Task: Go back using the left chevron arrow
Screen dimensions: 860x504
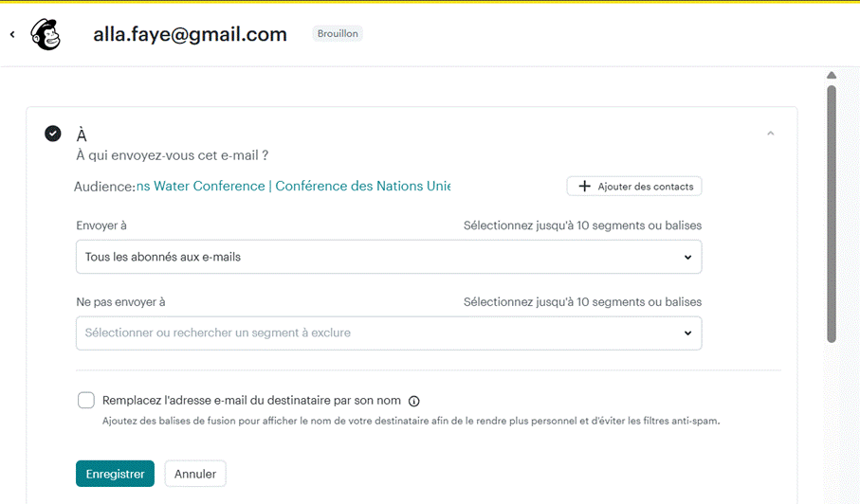Action: [x=12, y=34]
